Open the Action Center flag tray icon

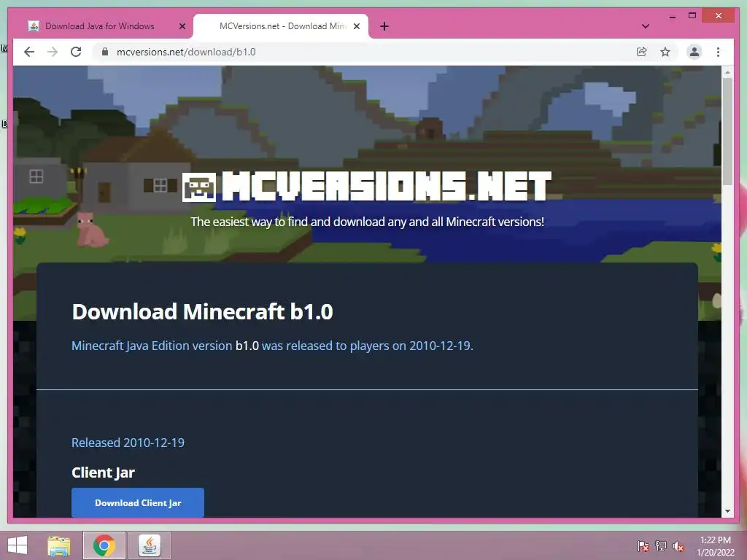click(643, 546)
